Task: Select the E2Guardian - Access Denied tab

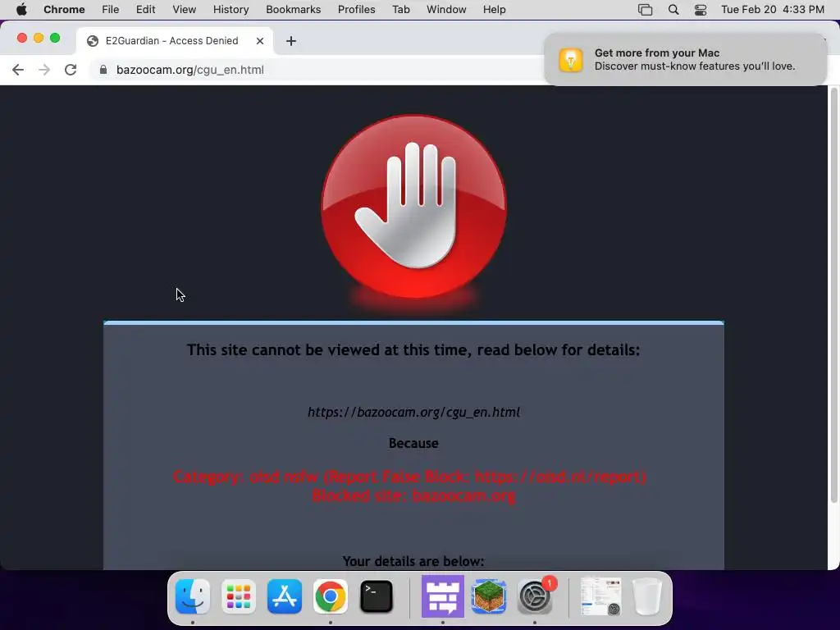Action: (x=174, y=41)
